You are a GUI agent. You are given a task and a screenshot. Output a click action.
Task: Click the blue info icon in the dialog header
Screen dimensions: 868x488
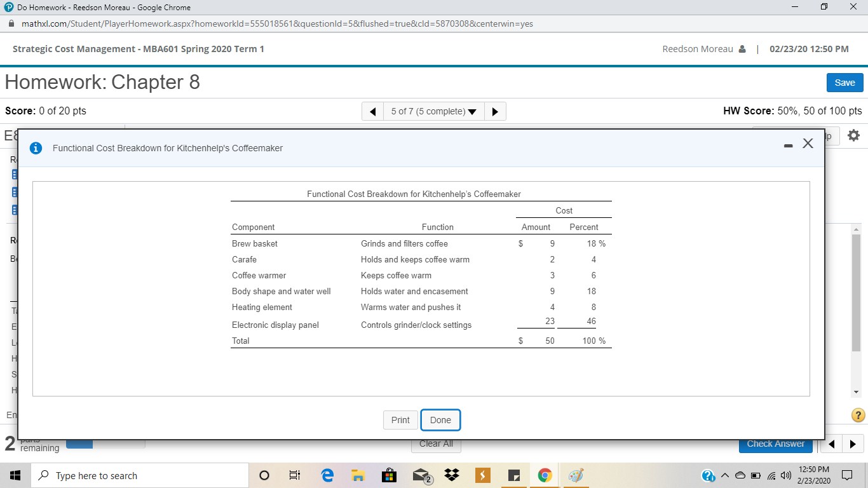(36, 147)
